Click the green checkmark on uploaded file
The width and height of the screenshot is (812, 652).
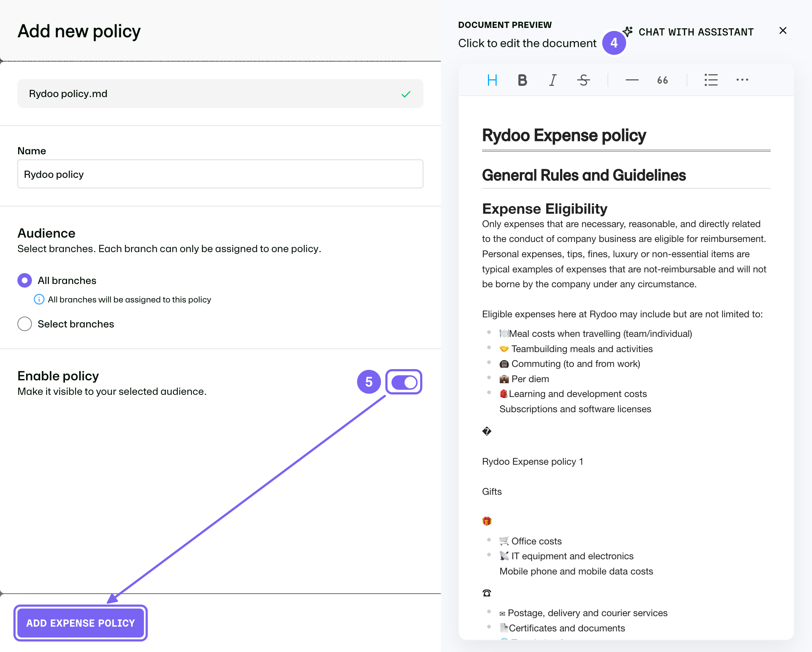click(406, 94)
